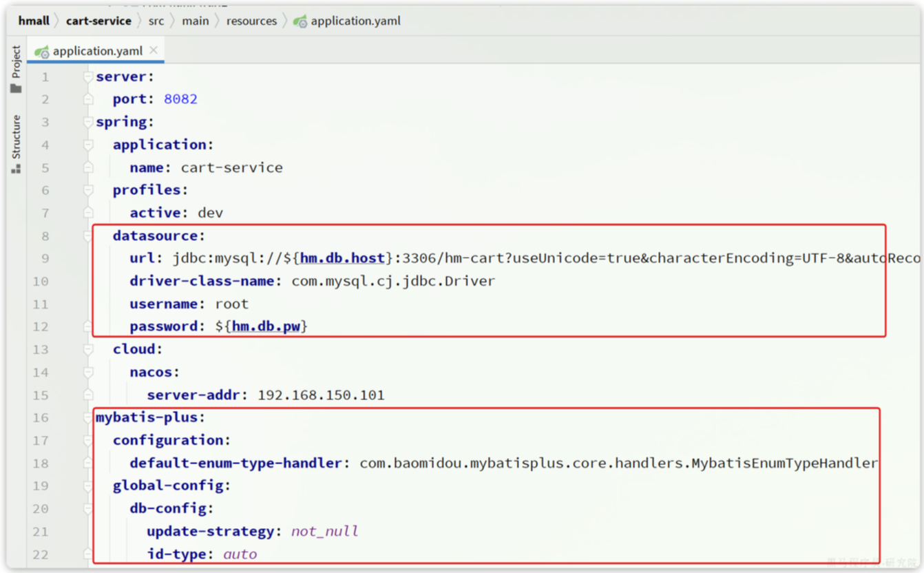Close the application.yaml editor tab

click(154, 50)
